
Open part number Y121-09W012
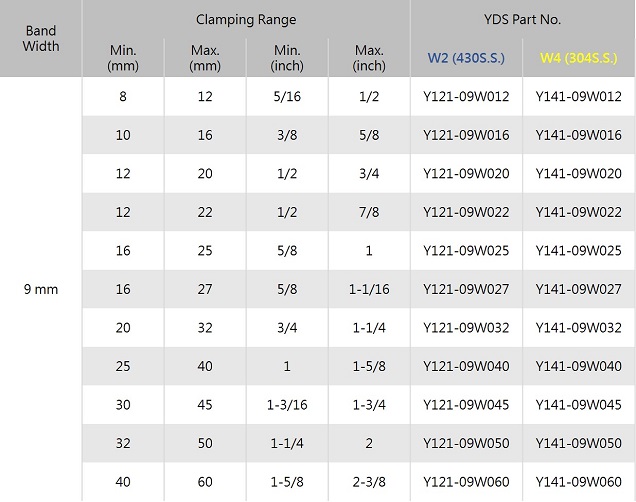click(466, 97)
